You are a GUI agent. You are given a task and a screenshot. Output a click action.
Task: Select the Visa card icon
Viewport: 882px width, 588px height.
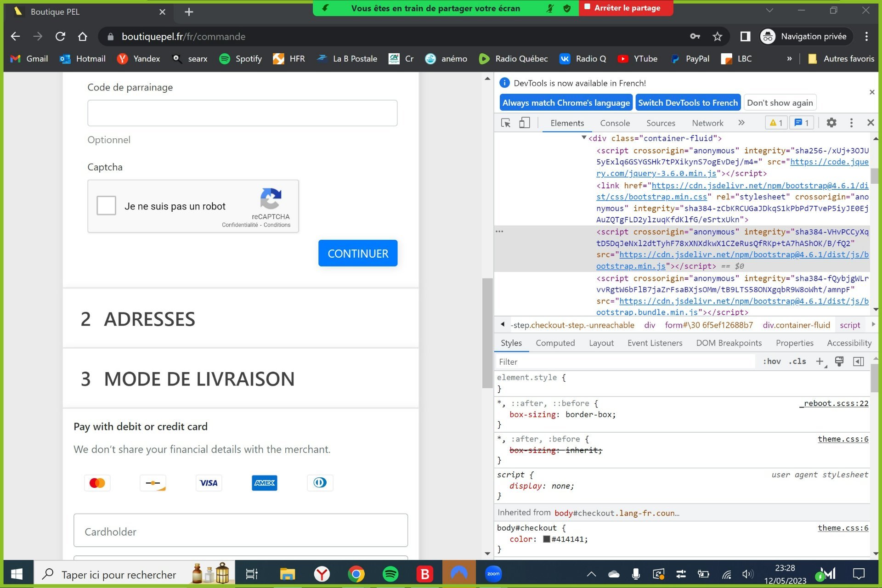(x=209, y=483)
